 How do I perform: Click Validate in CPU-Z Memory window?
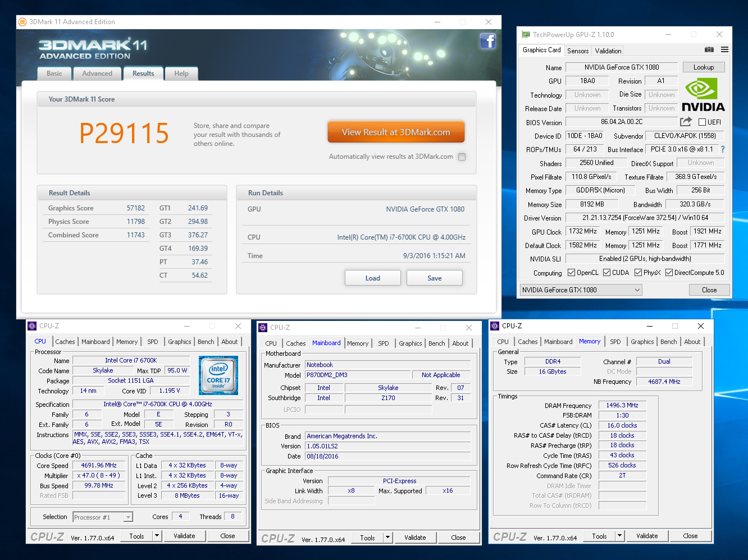pyautogui.click(x=647, y=536)
